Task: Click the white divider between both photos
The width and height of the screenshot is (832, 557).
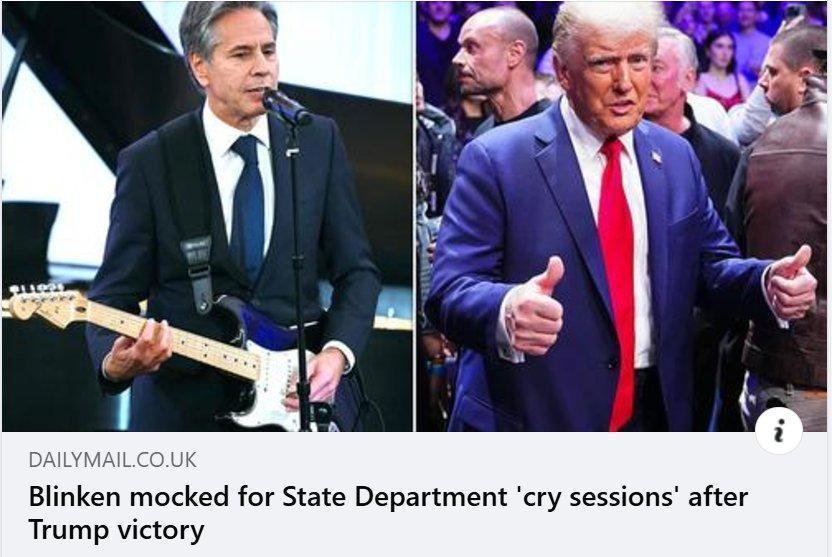Action: [414, 216]
